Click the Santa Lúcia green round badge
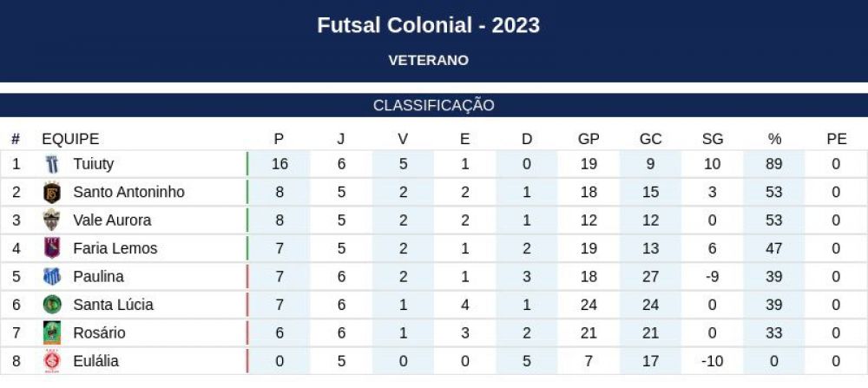 coord(52,305)
